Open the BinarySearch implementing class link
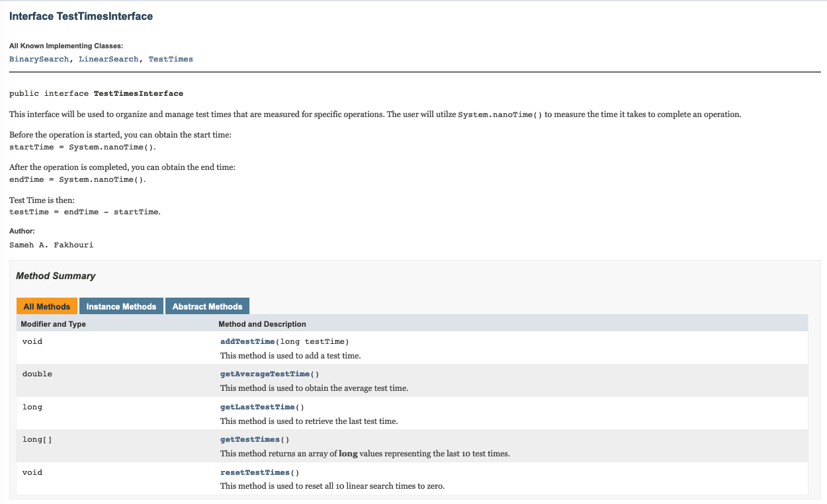 click(x=39, y=59)
